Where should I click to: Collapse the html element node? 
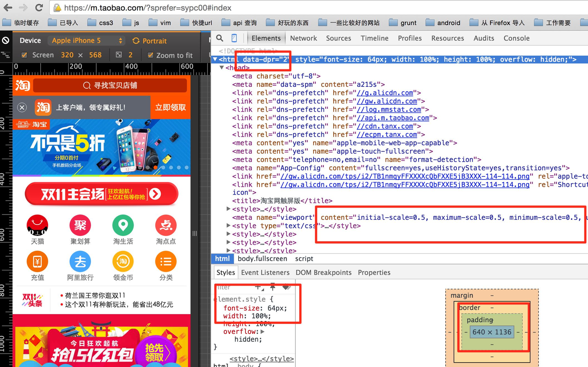point(215,60)
